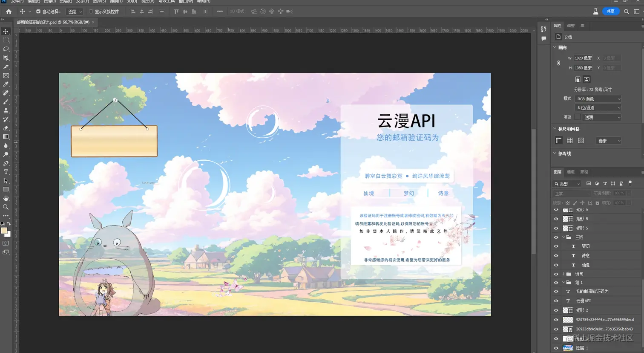Toggle Quick Mask mode
This screenshot has width=644, height=353.
coord(6,243)
